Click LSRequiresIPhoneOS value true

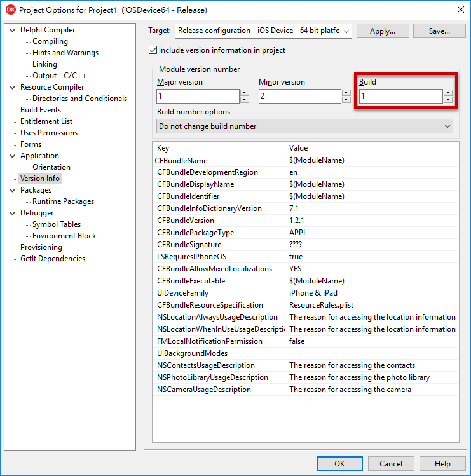pos(371,257)
